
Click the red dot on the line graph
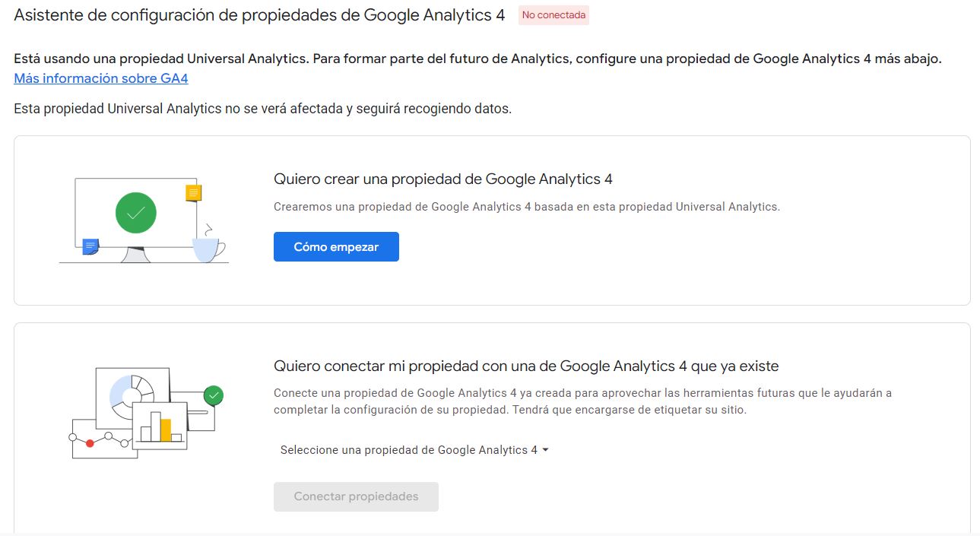tap(90, 442)
